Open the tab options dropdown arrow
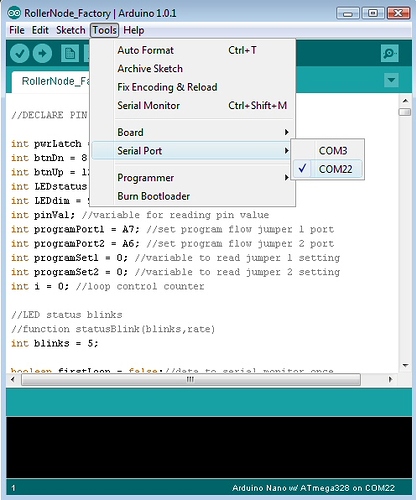The width and height of the screenshot is (416, 500). click(391, 80)
